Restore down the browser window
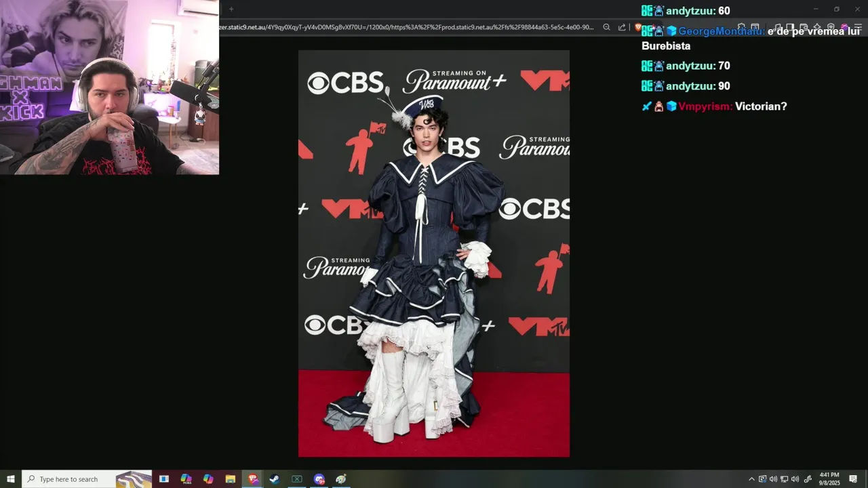This screenshot has width=868, height=488. tap(836, 9)
